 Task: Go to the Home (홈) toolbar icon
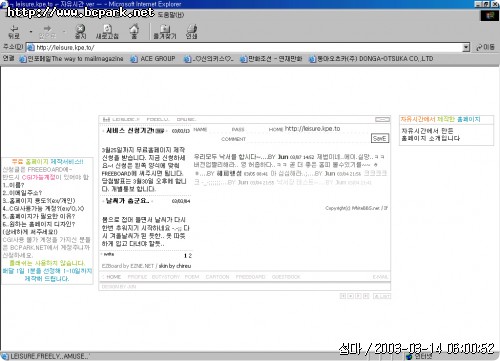point(134,32)
